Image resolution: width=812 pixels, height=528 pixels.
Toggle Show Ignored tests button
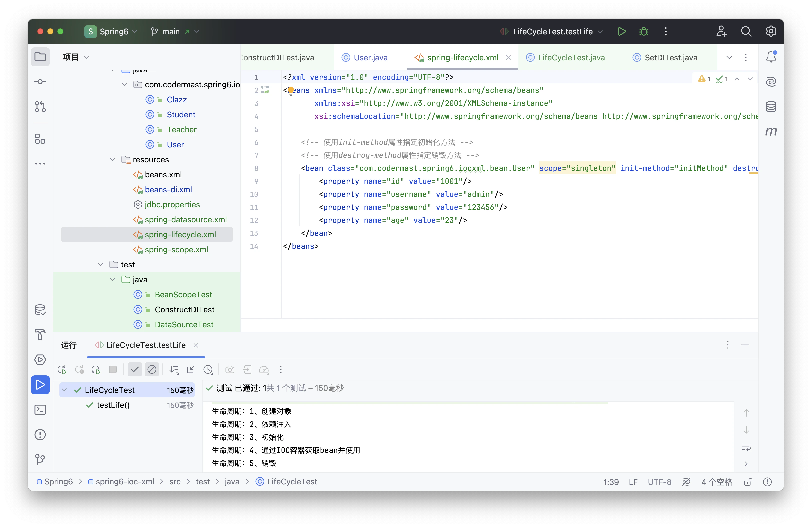point(152,370)
